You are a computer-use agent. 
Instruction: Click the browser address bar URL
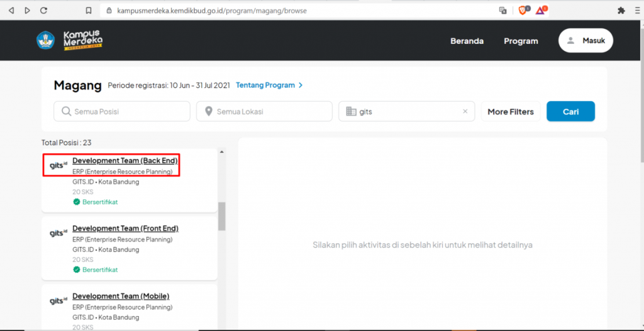[x=211, y=11]
